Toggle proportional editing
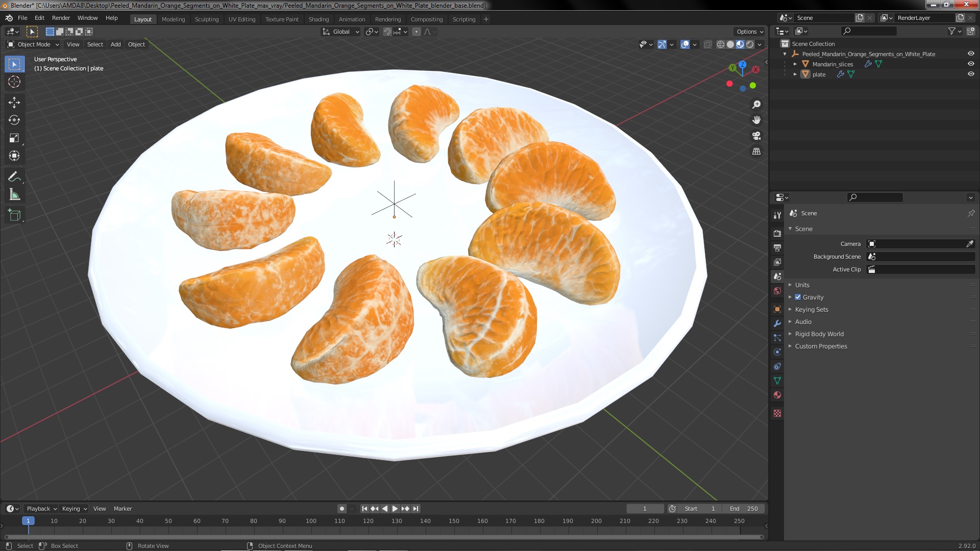980x551 pixels. 416,32
